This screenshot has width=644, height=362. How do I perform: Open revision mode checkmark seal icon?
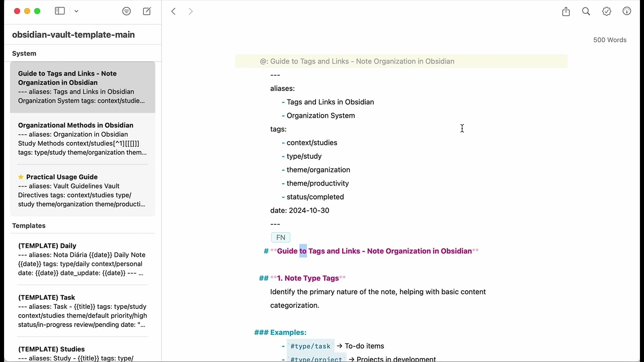point(607,11)
